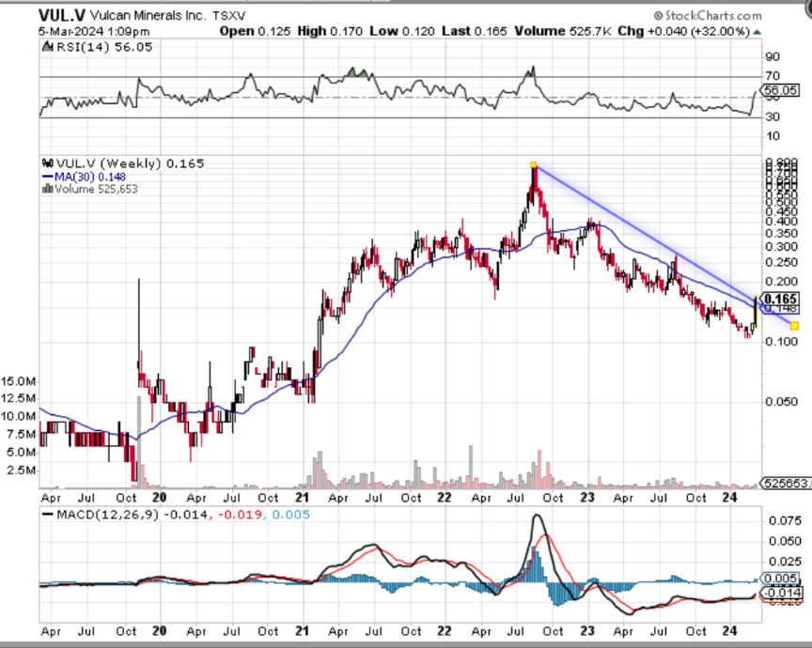This screenshot has width=812, height=648.
Task: Click the green up-arrow after the Chg percentage
Action: [757, 32]
